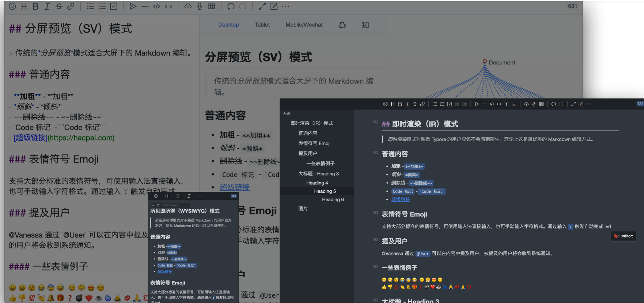Click the WeChat copy icon in the preview bar
Screen dimensions: 644x303
click(x=342, y=25)
